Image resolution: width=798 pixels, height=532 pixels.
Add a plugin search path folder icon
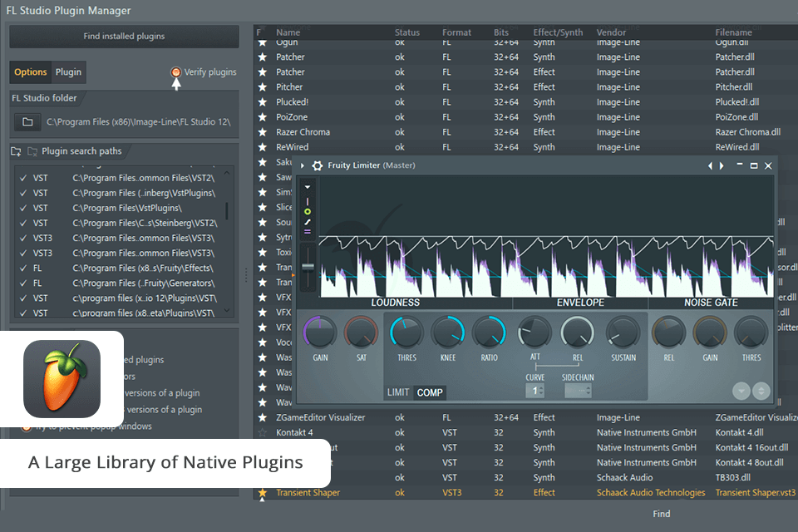pyautogui.click(x=17, y=151)
